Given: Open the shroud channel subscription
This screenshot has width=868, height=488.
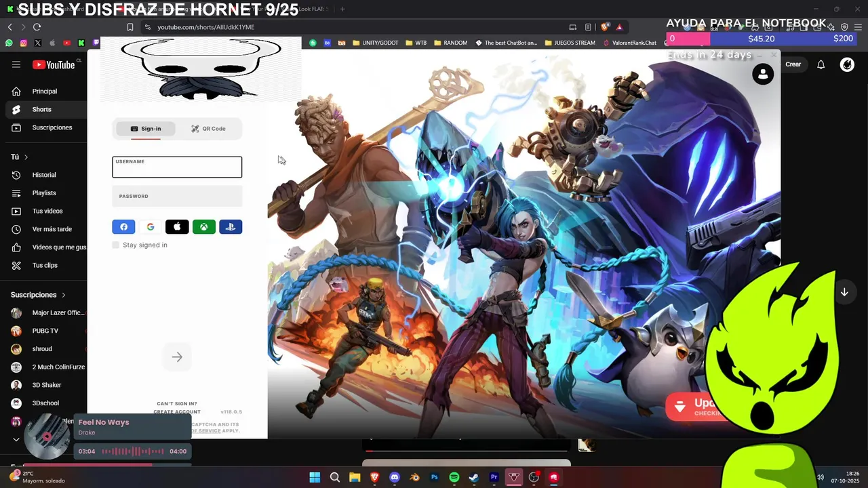Looking at the screenshot, I should (x=45, y=349).
